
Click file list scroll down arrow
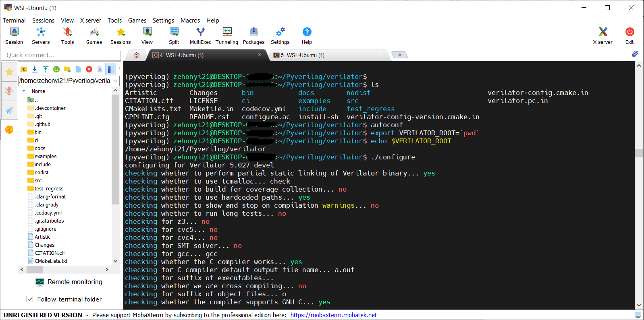pyautogui.click(x=115, y=261)
